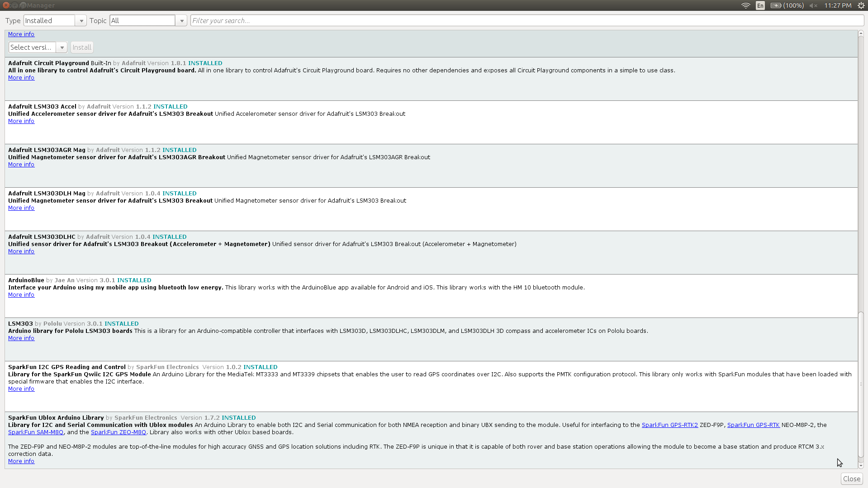The height and width of the screenshot is (488, 868).
Task: Open the En keyboard layout indicator
Action: coord(760,5)
